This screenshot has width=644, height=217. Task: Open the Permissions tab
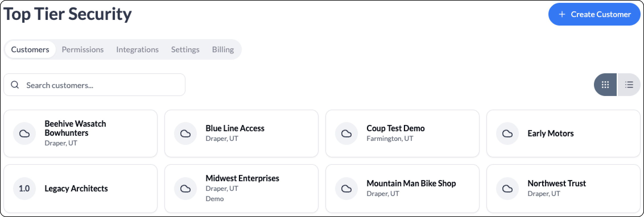pyautogui.click(x=83, y=49)
